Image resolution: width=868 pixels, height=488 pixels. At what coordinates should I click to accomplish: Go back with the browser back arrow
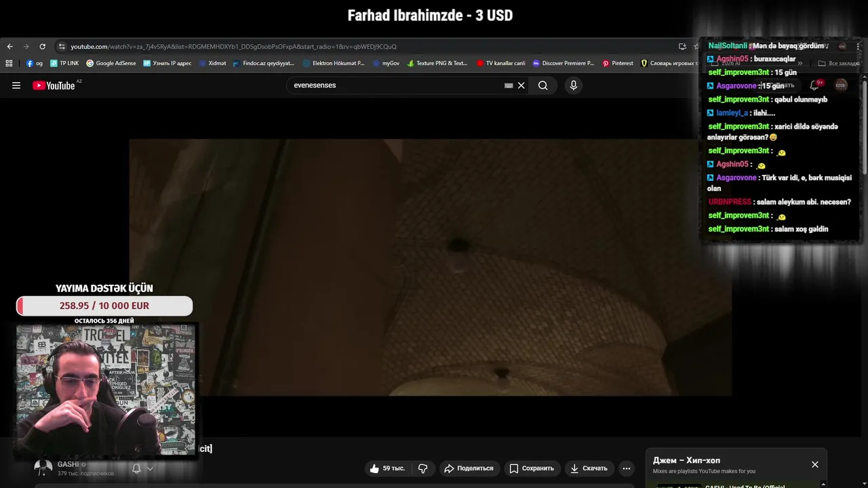pyautogui.click(x=9, y=46)
